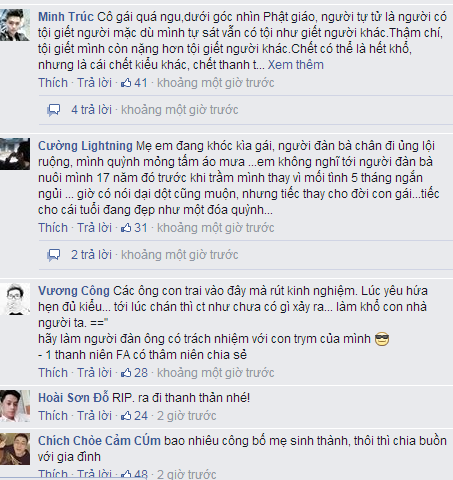This screenshot has width=453, height=480.
Task: Click the thumbs-up icon on Vương Công's comment
Action: point(126,373)
